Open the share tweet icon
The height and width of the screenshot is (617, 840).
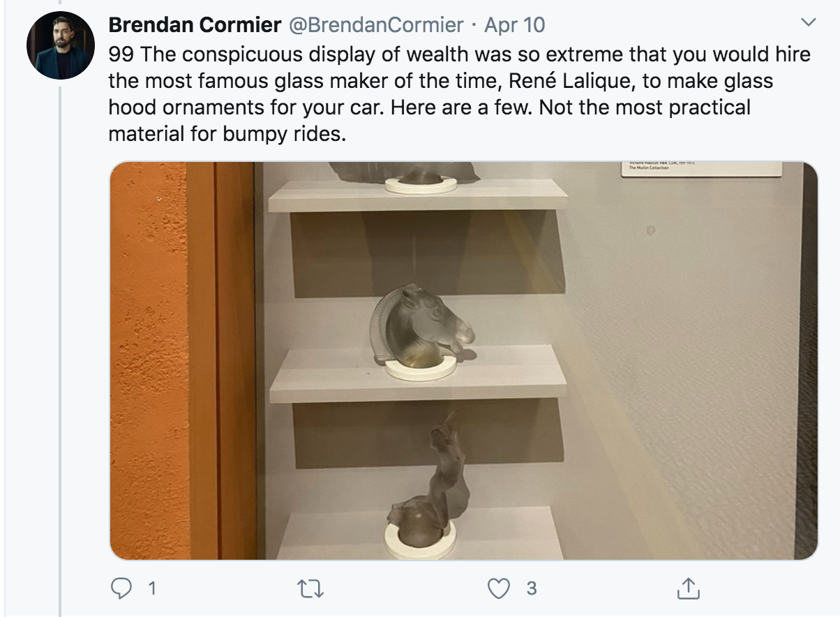[x=687, y=588]
